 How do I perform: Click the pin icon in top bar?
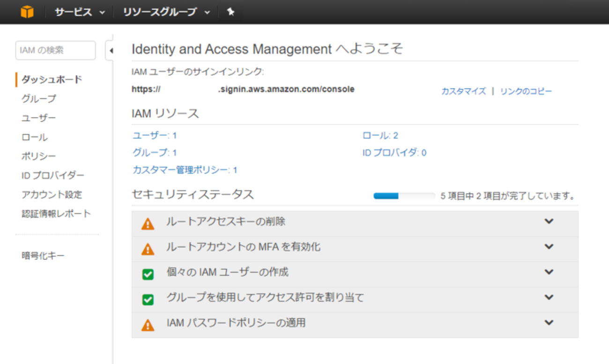tap(230, 12)
